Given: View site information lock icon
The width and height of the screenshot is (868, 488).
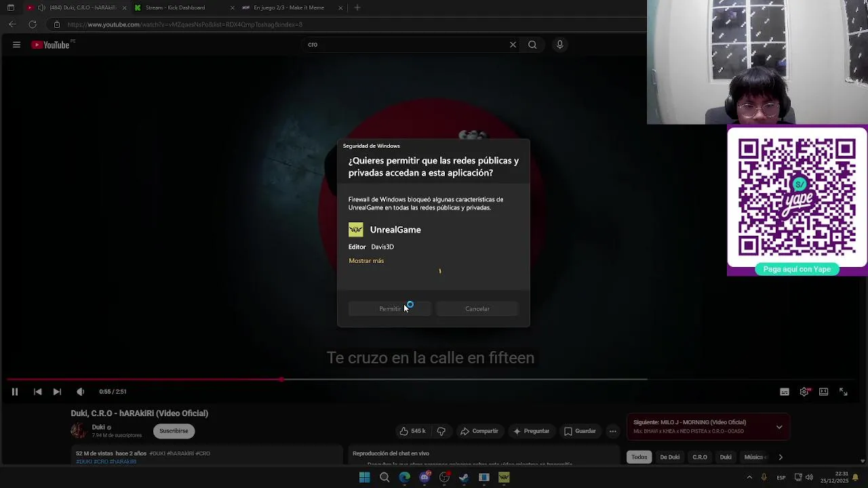Looking at the screenshot, I should [57, 24].
